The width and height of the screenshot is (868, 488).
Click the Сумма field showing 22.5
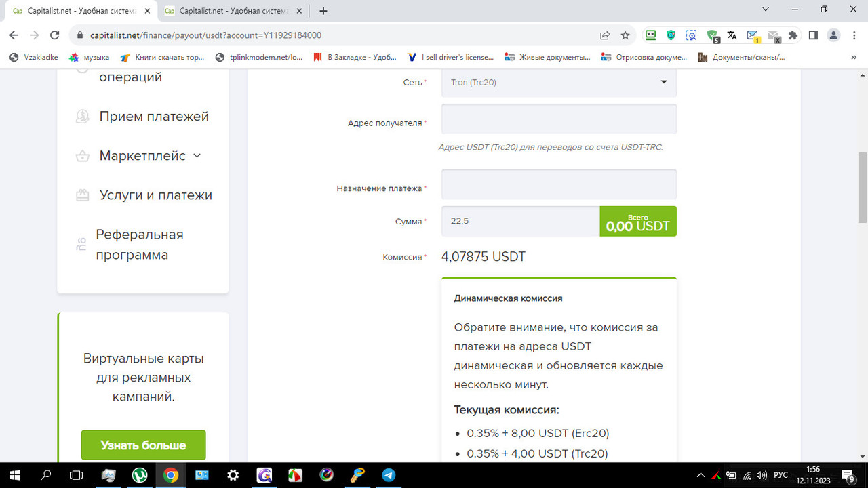pos(521,221)
